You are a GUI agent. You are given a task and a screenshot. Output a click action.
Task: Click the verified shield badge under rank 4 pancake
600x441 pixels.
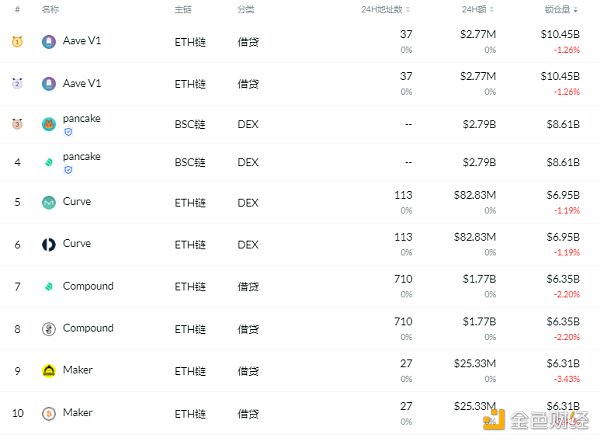(68, 170)
